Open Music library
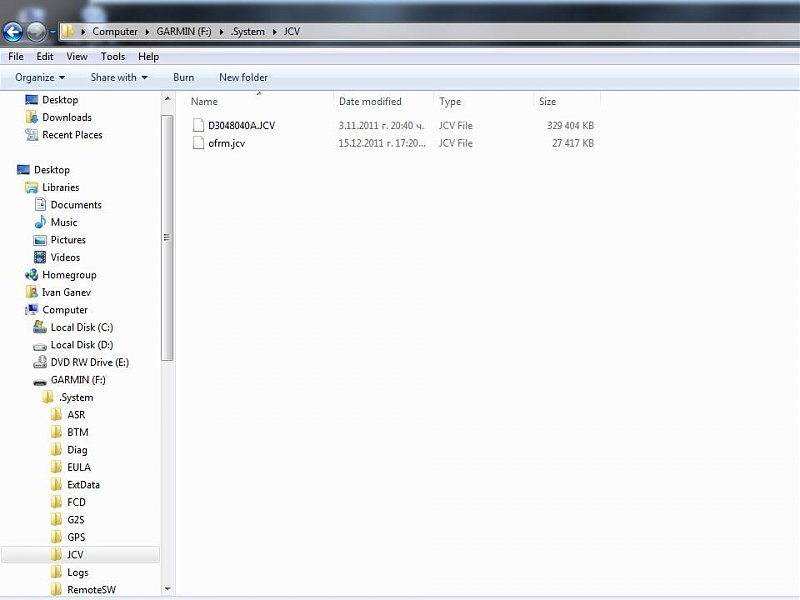This screenshot has width=800, height=600. tap(64, 222)
